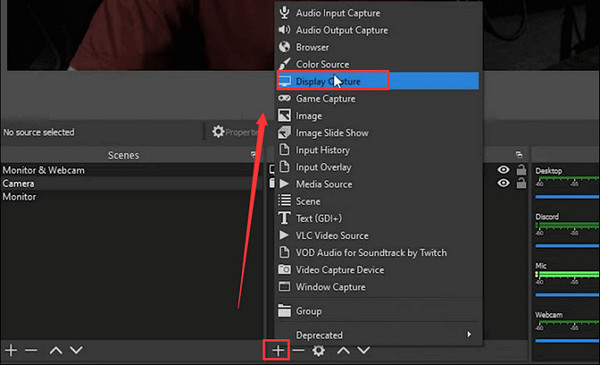Move source up with Sources arrow
Image resolution: width=600 pixels, height=365 pixels.
(x=343, y=350)
